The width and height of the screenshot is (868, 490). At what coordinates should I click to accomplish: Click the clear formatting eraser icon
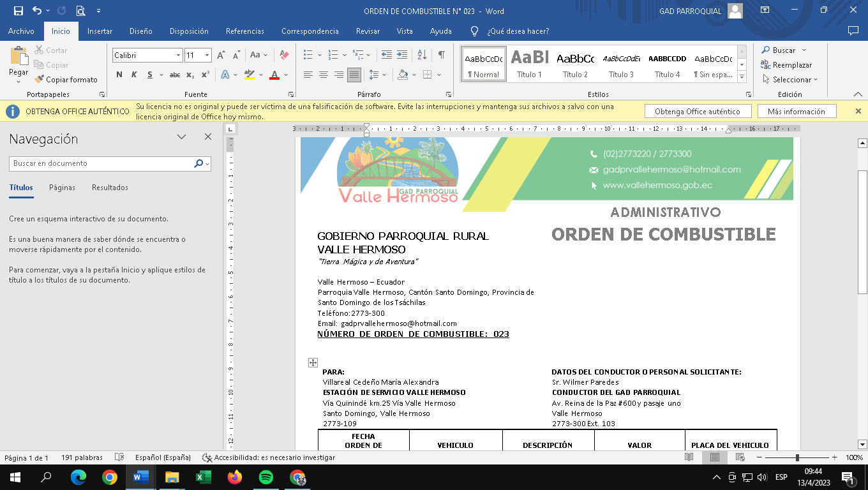coord(285,56)
